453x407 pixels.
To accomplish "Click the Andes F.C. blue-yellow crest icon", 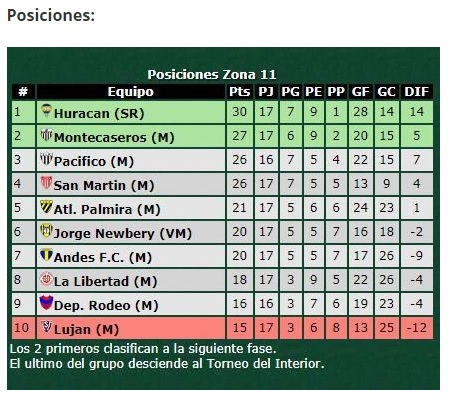I will (46, 255).
